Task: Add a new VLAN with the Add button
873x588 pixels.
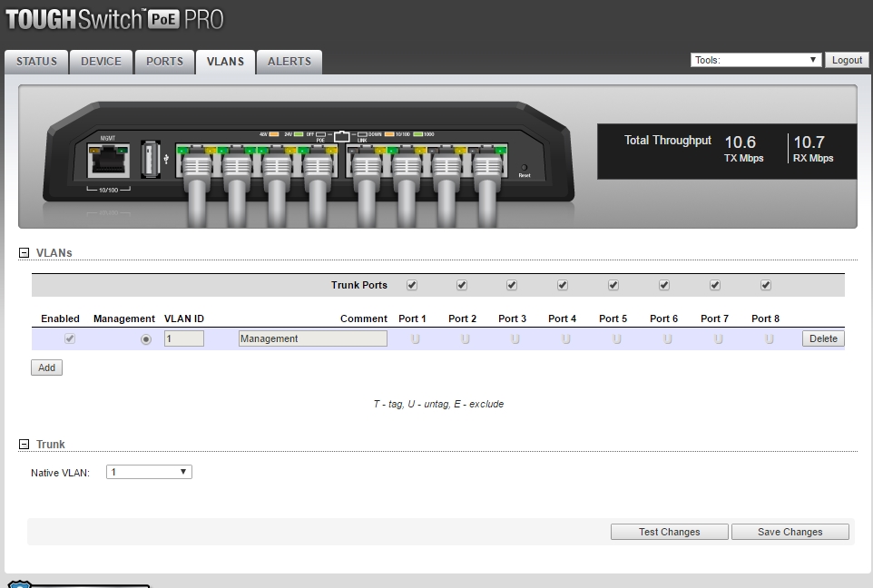Action: point(46,367)
